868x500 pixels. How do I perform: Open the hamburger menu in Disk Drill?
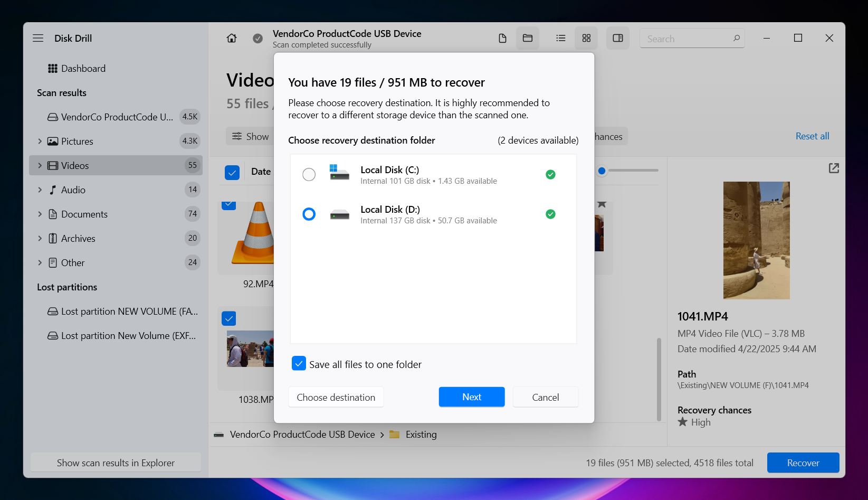point(38,38)
